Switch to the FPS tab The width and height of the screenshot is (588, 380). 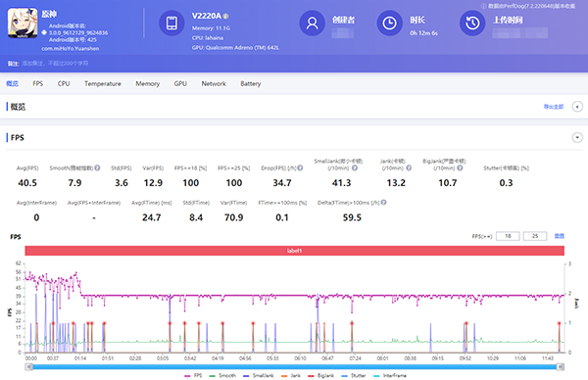pos(38,83)
